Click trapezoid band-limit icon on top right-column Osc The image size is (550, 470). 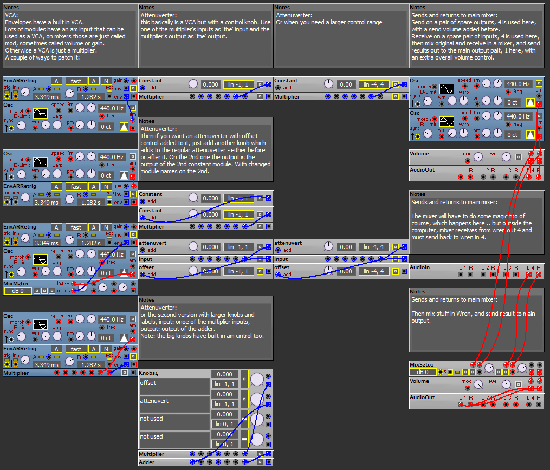530,102
